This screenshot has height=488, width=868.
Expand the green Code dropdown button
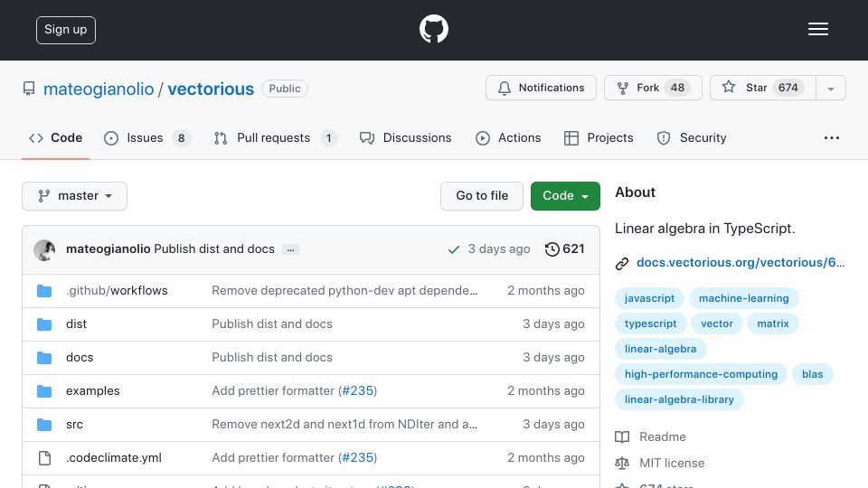[x=565, y=196]
